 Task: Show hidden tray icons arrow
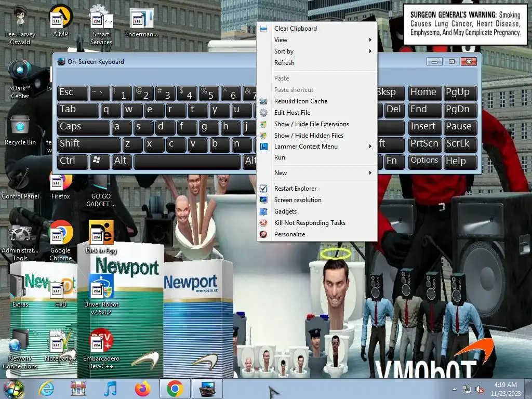click(x=454, y=389)
